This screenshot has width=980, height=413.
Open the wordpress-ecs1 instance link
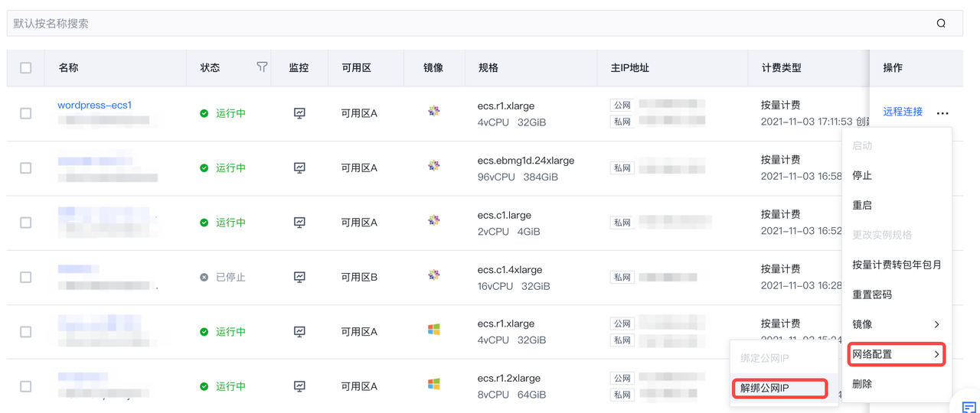click(95, 105)
